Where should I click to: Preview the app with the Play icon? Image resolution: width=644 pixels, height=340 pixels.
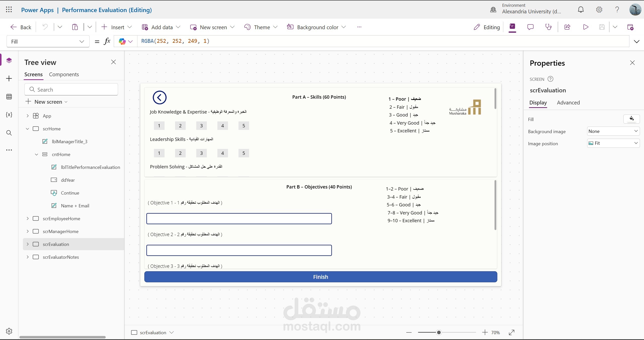pyautogui.click(x=585, y=27)
